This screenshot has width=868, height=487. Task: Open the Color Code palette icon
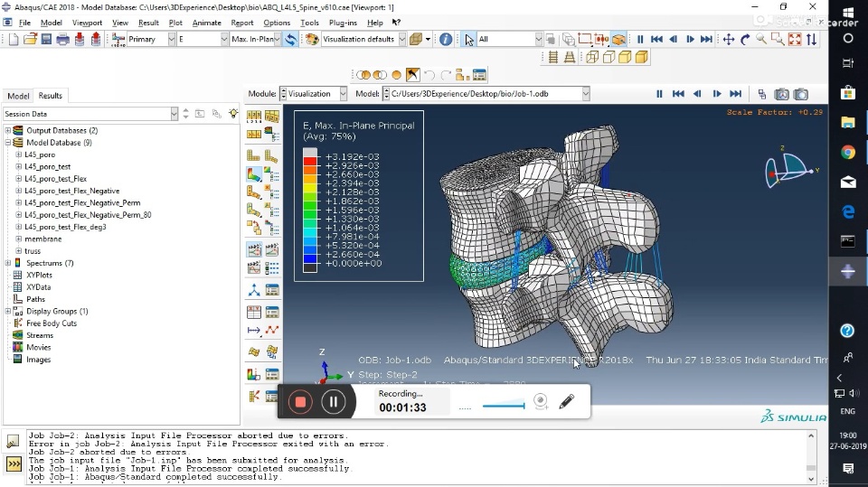312,39
